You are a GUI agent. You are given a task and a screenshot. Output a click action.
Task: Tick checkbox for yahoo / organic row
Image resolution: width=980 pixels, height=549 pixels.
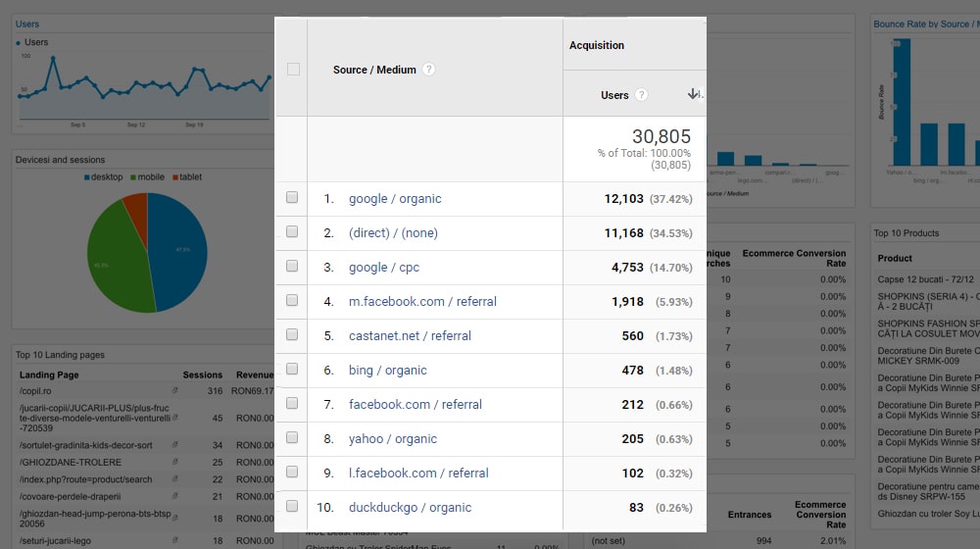point(292,437)
